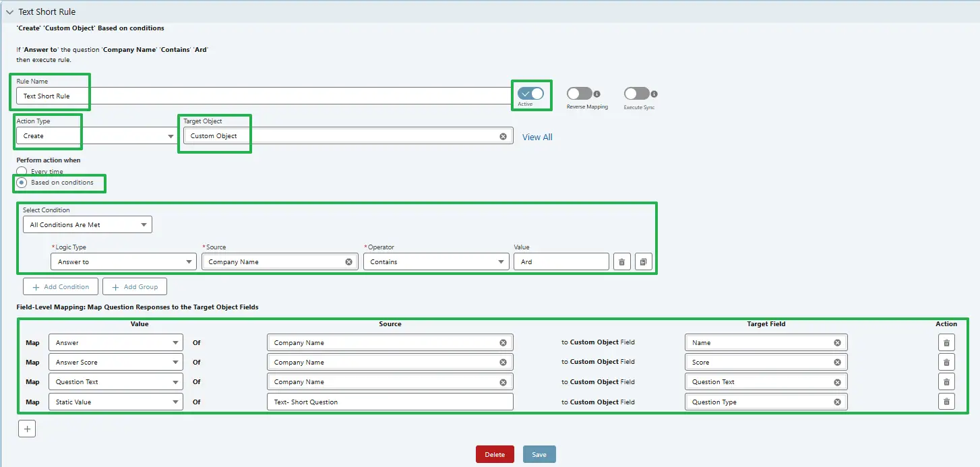
Task: Save the rule
Action: pos(539,454)
